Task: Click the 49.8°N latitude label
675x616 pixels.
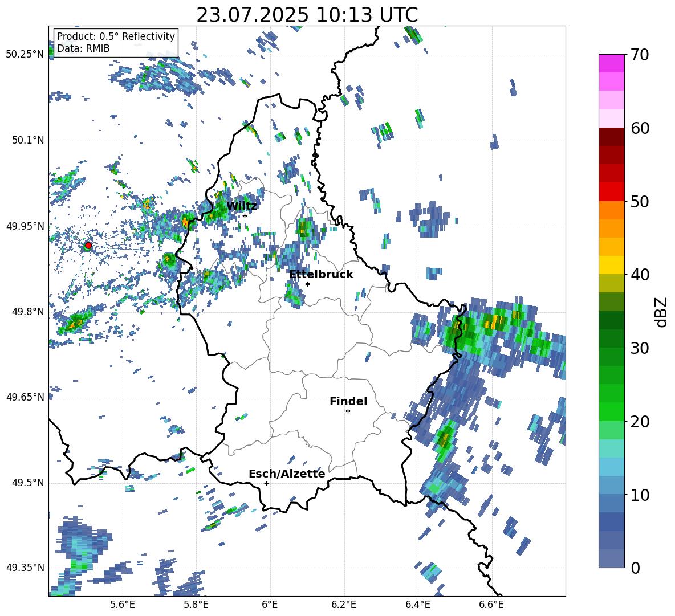Action: coord(27,312)
